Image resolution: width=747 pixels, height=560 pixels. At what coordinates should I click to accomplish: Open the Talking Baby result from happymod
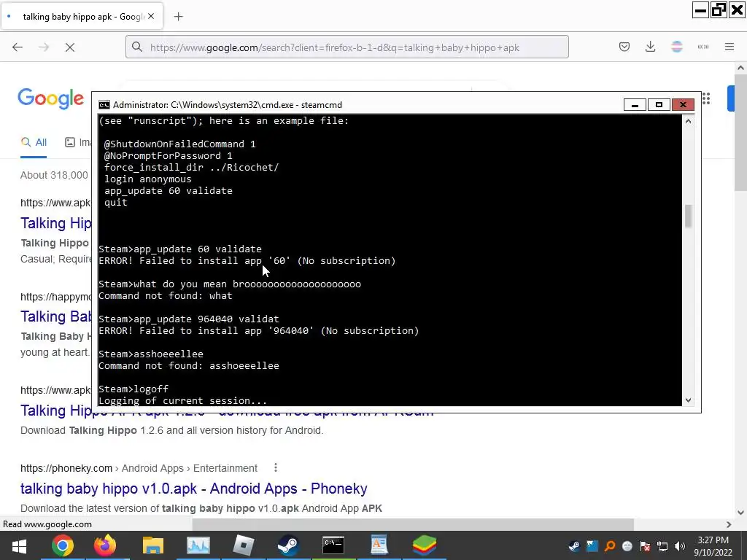pyautogui.click(x=55, y=316)
